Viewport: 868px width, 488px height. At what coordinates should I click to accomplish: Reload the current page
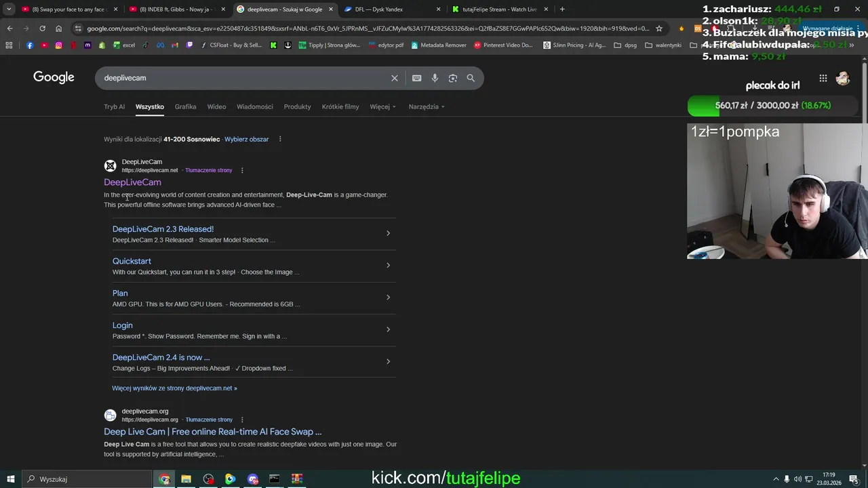click(42, 28)
